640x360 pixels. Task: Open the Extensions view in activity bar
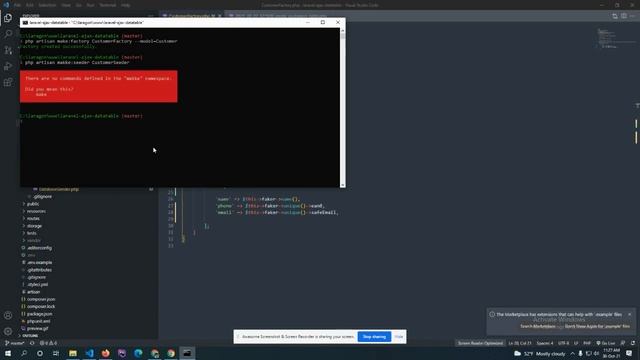click(8, 82)
